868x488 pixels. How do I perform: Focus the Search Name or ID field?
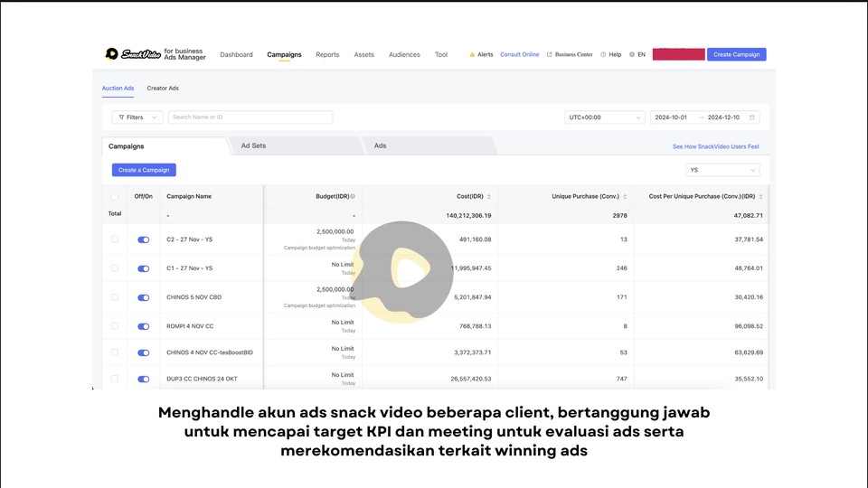tap(250, 117)
